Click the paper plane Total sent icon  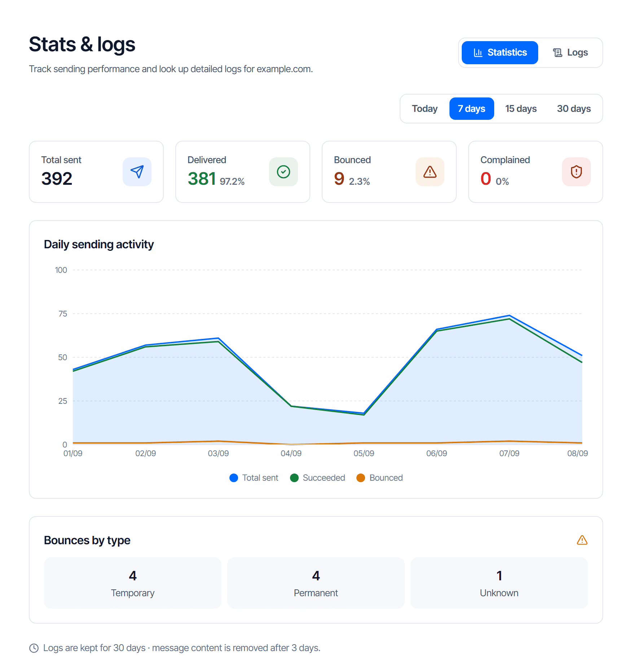137,172
